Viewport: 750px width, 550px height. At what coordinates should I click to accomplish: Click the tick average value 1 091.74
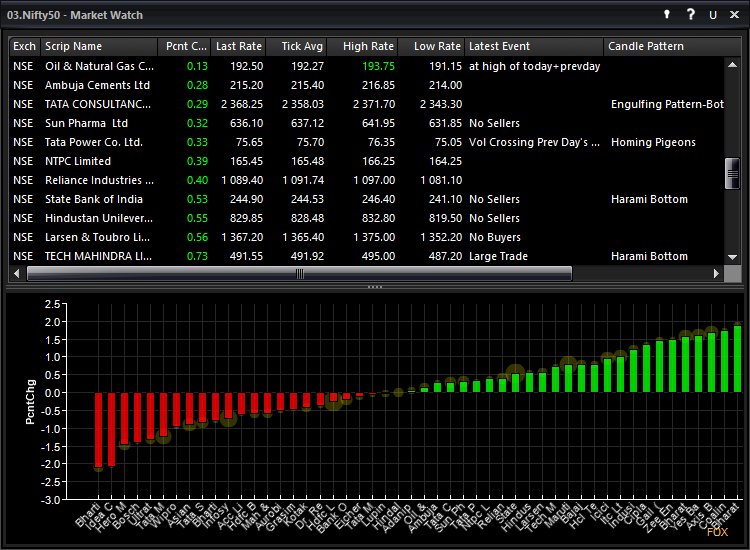pyautogui.click(x=303, y=180)
